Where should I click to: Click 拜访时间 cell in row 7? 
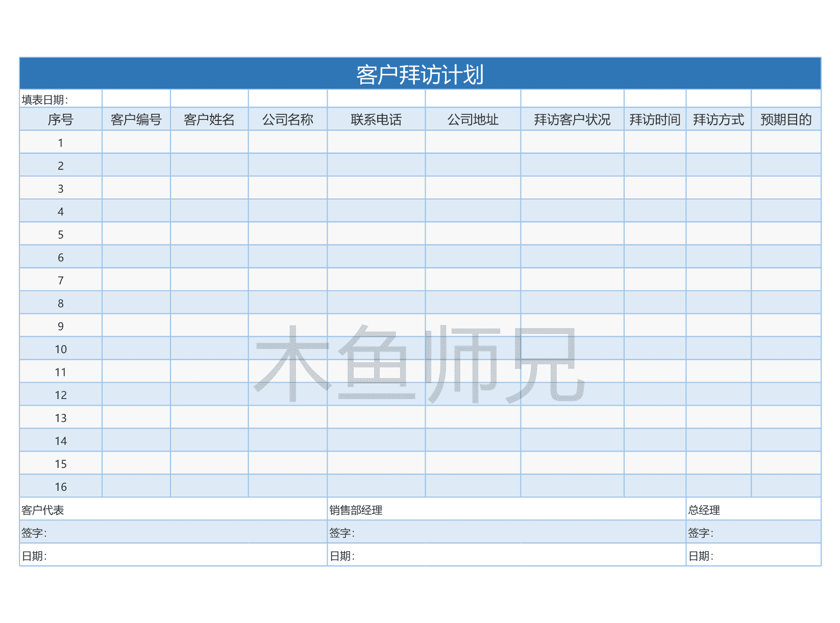click(x=655, y=280)
